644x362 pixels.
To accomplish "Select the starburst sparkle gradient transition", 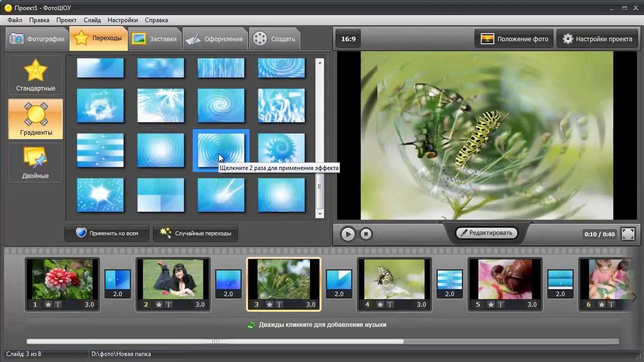I will pos(100,195).
